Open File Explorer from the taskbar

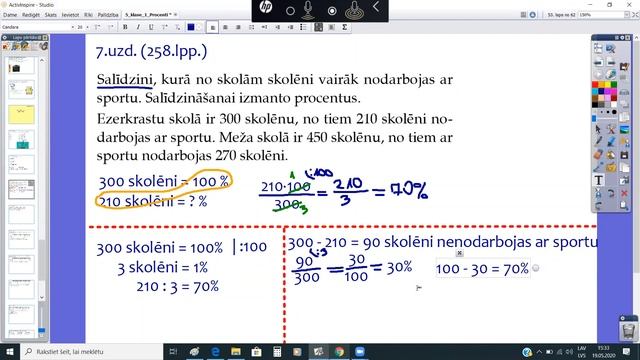click(x=236, y=351)
